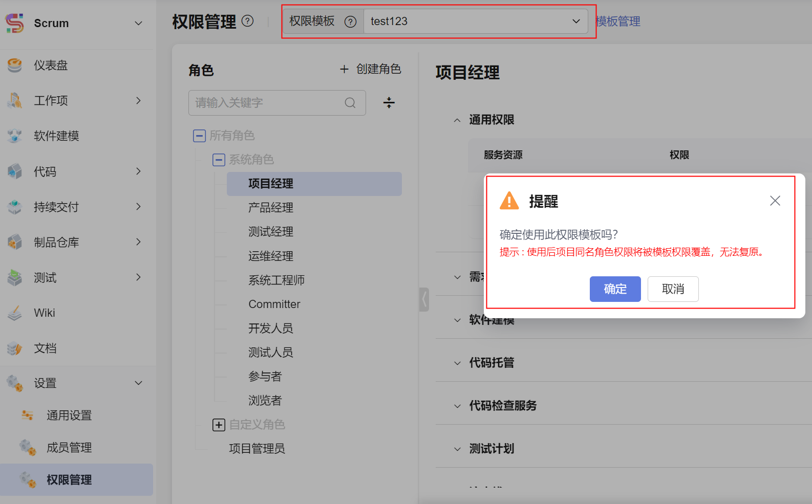Expand the 测试 submenu arrow

click(138, 277)
